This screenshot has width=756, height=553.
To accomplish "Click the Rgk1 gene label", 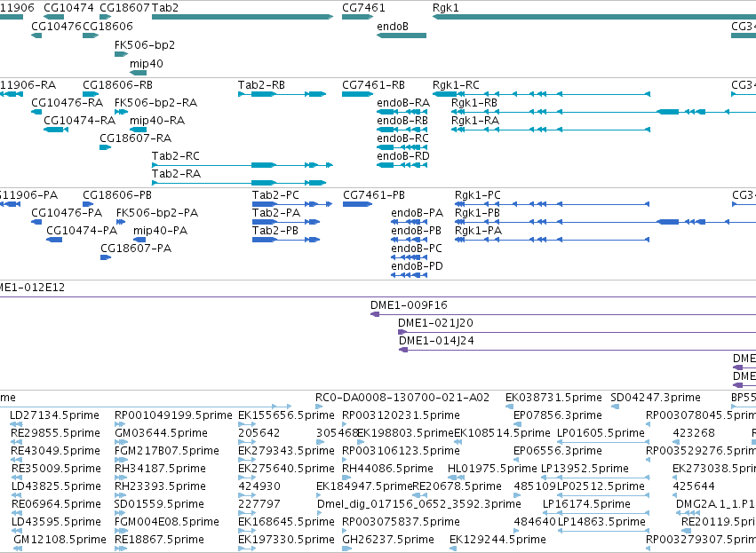I will pos(445,8).
